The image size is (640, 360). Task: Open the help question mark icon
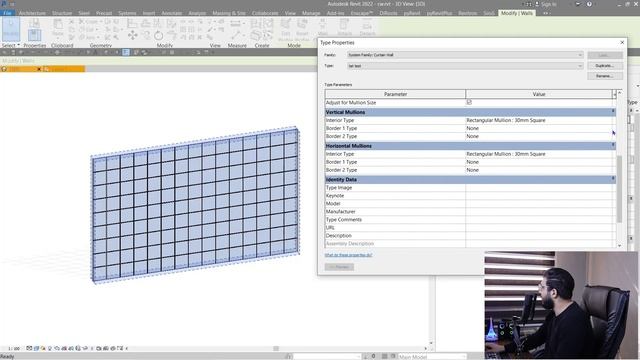tap(589, 4)
